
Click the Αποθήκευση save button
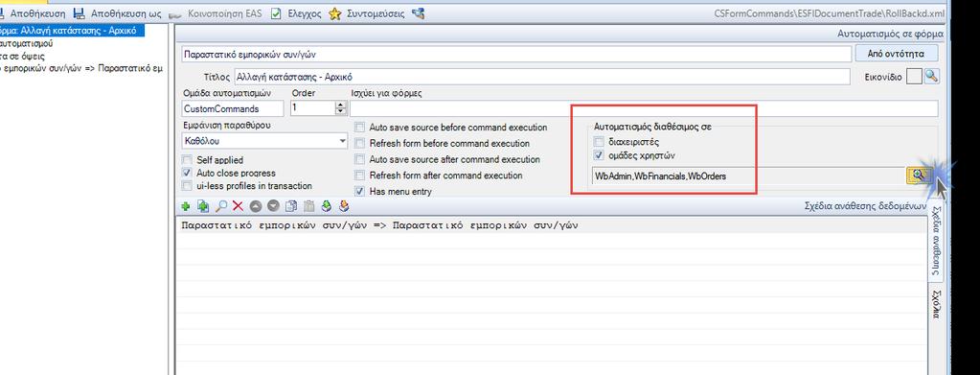34,13
